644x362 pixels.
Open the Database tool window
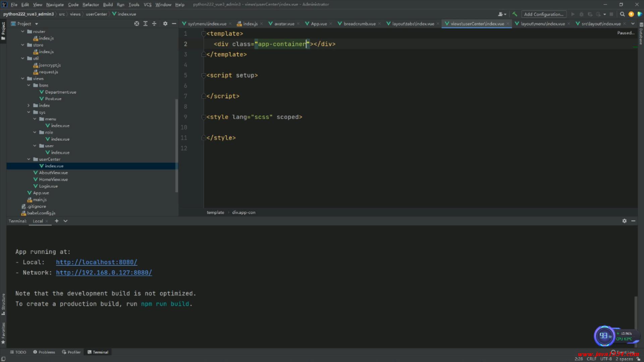[x=641, y=34]
